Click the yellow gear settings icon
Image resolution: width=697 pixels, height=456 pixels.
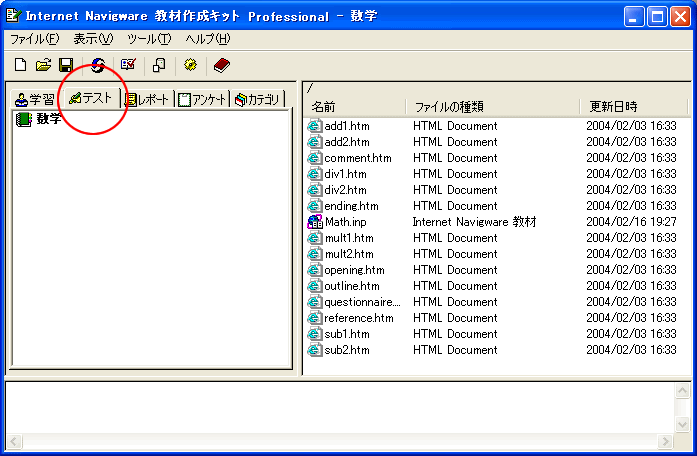click(x=190, y=65)
